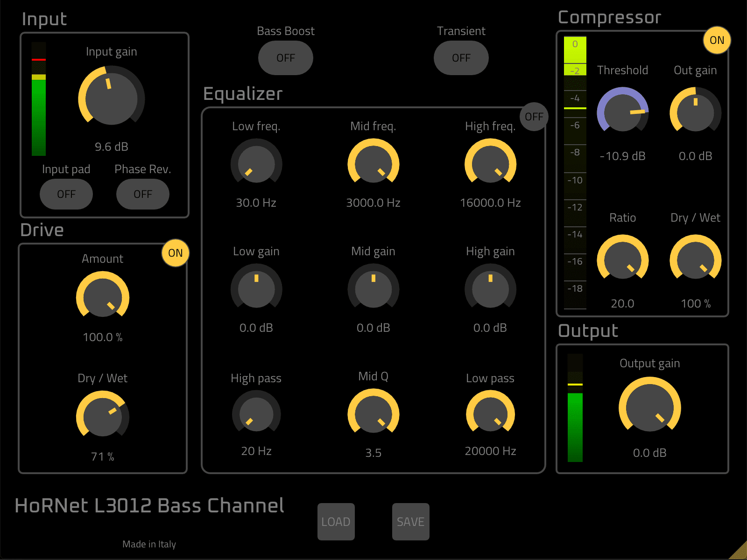747x560 pixels.
Task: Click the 20.0 ratio value
Action: coord(623,304)
